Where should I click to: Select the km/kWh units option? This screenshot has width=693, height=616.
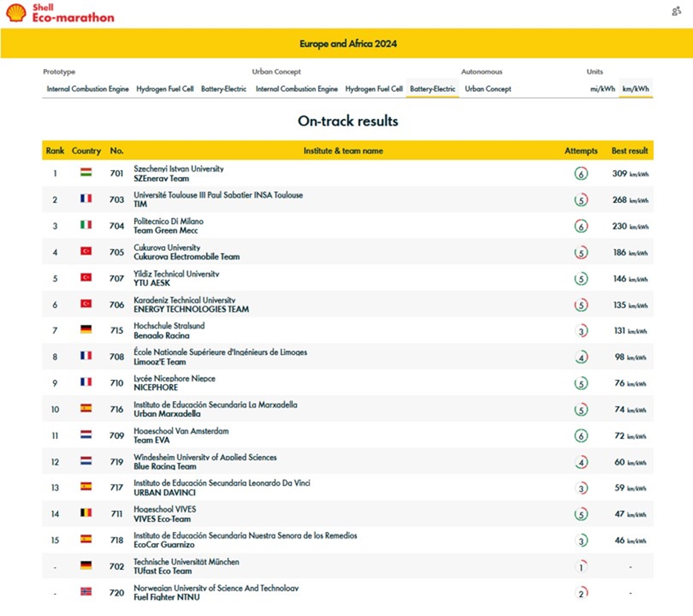tap(635, 89)
